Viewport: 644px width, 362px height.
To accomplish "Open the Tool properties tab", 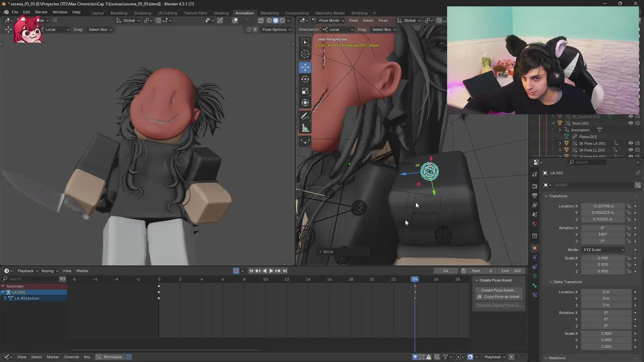I will pyautogui.click(x=534, y=174).
